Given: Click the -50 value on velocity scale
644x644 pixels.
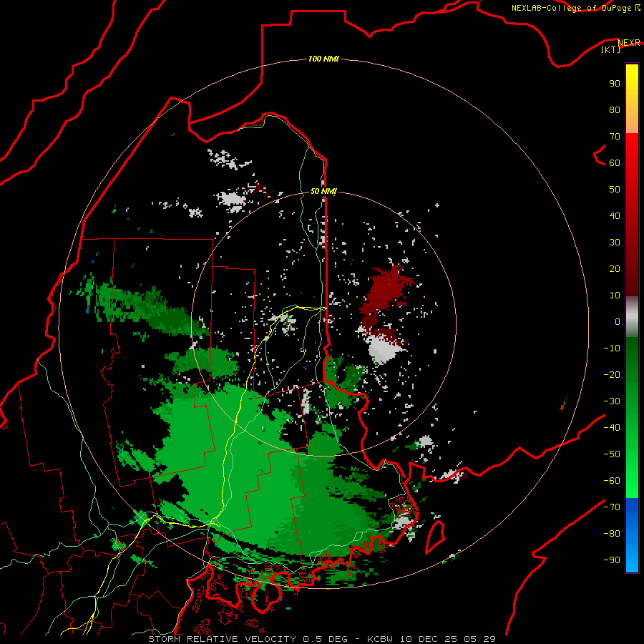Looking at the screenshot, I should (612, 454).
